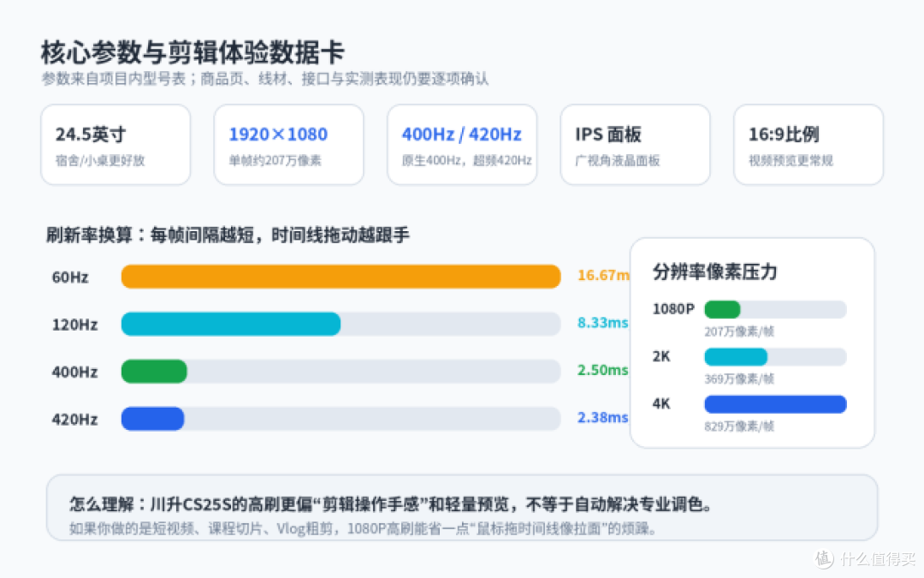
Task: Click the green 1080P pixel bar
Action: [x=722, y=309]
